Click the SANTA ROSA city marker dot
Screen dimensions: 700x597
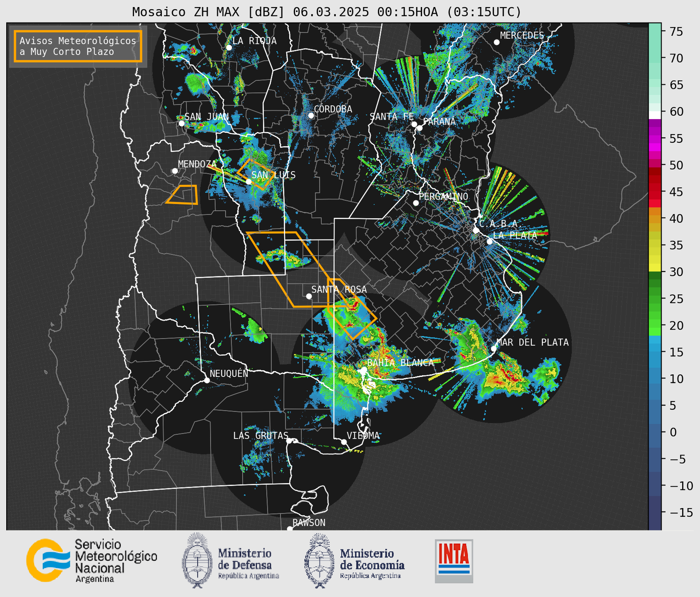[x=308, y=296]
